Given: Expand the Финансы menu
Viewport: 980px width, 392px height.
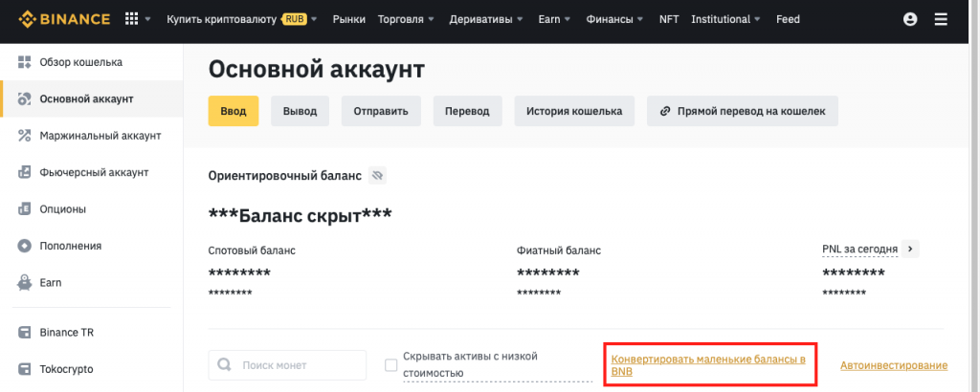Looking at the screenshot, I should point(614,19).
